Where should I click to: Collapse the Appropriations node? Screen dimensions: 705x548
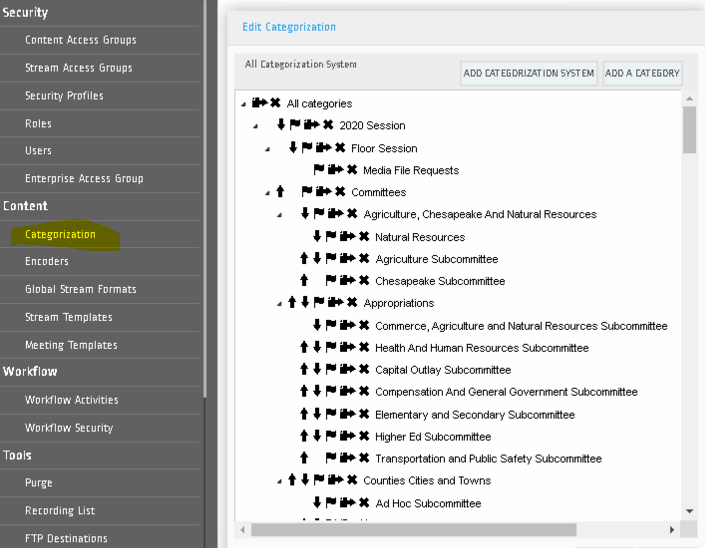click(x=279, y=304)
